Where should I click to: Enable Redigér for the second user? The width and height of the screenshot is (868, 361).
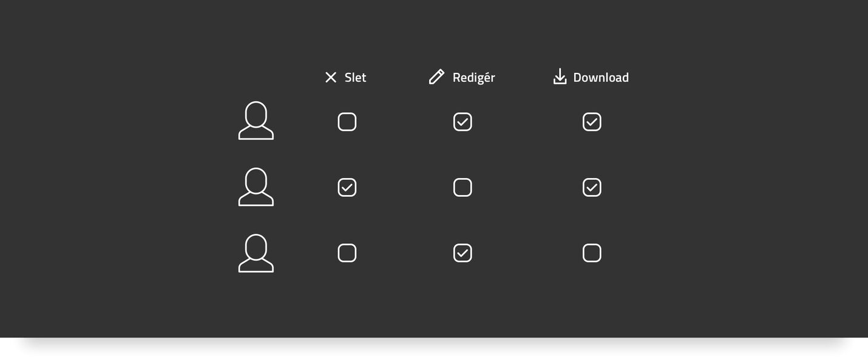pos(463,187)
